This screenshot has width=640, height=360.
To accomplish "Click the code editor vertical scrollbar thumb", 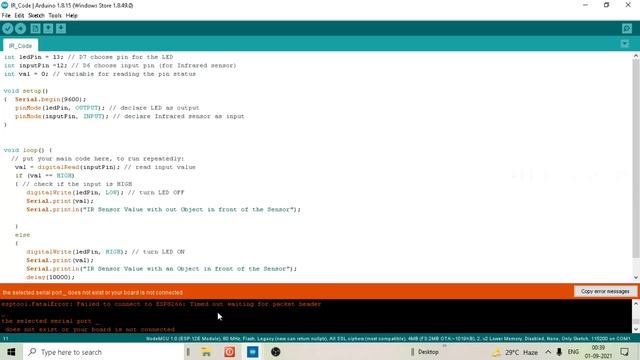I will pos(636,158).
